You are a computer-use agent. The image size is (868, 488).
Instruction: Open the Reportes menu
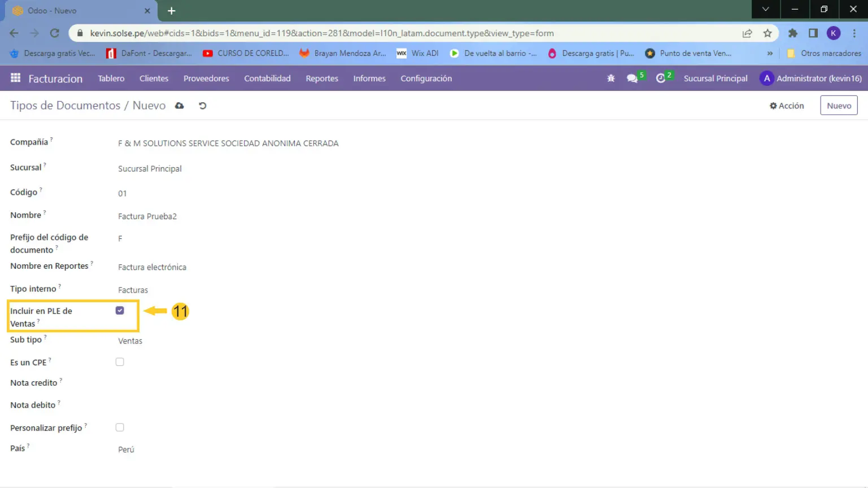[x=322, y=79]
